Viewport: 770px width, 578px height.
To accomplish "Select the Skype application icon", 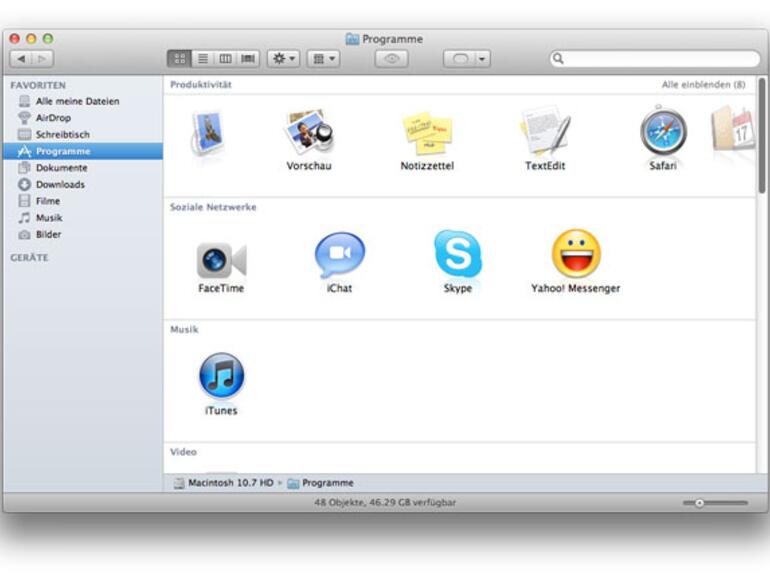I will click(x=457, y=255).
